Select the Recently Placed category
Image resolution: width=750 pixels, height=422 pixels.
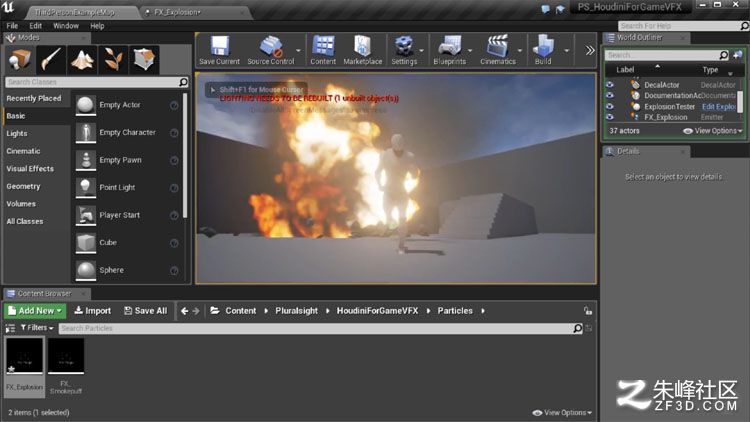tap(34, 98)
